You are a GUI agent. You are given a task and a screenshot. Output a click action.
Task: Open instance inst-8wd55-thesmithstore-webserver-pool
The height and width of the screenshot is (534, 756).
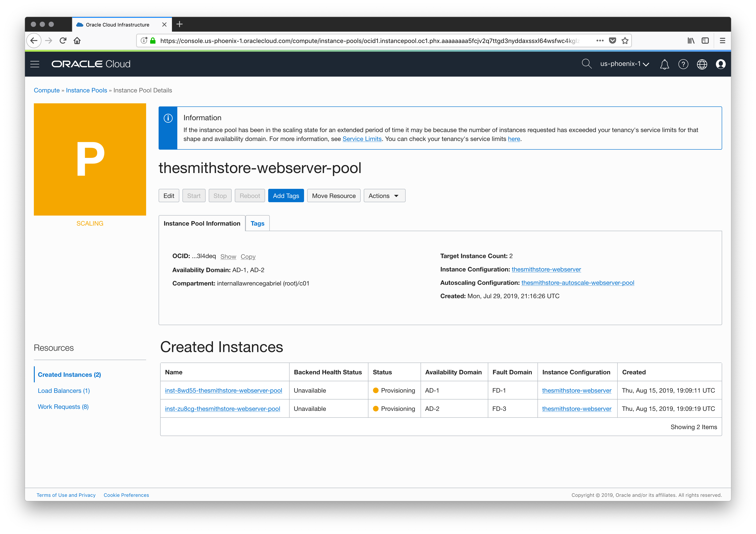click(223, 390)
